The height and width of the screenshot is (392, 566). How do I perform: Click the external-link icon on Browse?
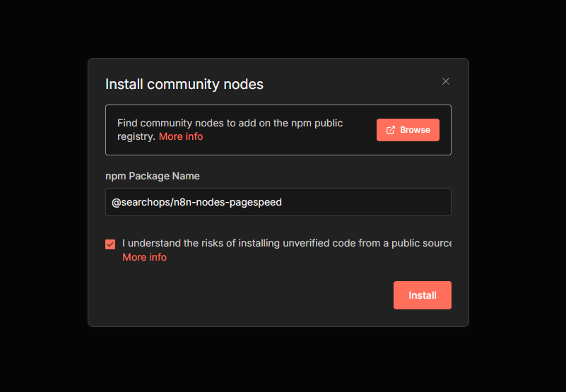pos(391,130)
